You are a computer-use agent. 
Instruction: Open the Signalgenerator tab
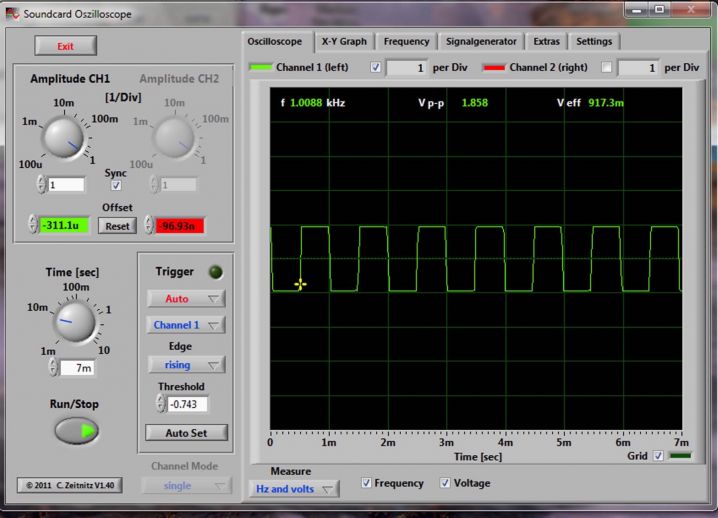(x=481, y=42)
